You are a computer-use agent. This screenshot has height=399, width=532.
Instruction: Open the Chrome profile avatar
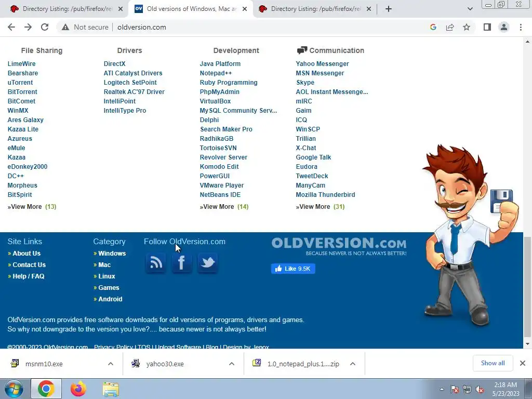[x=504, y=27]
